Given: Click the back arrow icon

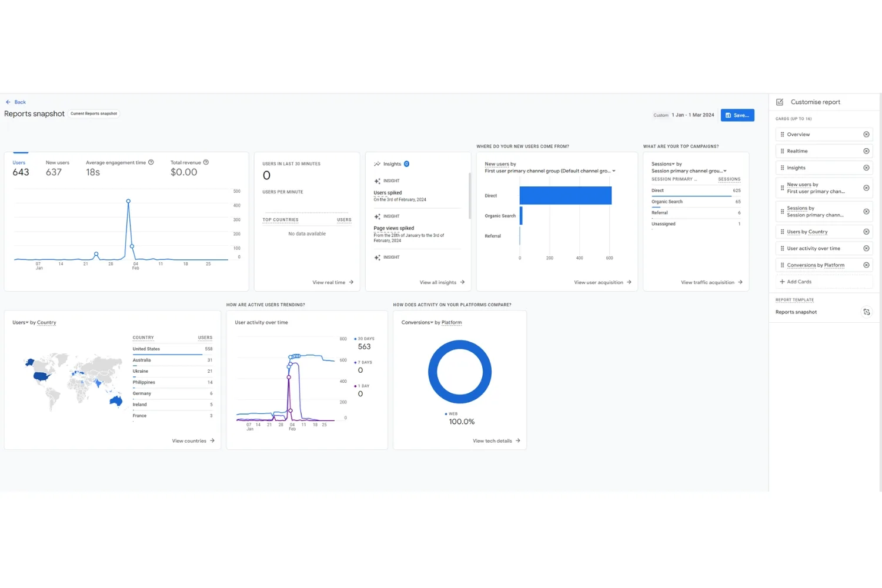Looking at the screenshot, I should tap(8, 102).
